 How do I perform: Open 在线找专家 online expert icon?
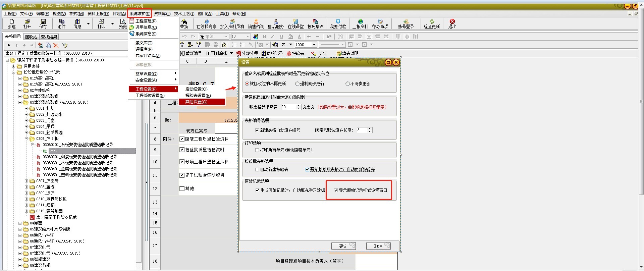coord(206,24)
